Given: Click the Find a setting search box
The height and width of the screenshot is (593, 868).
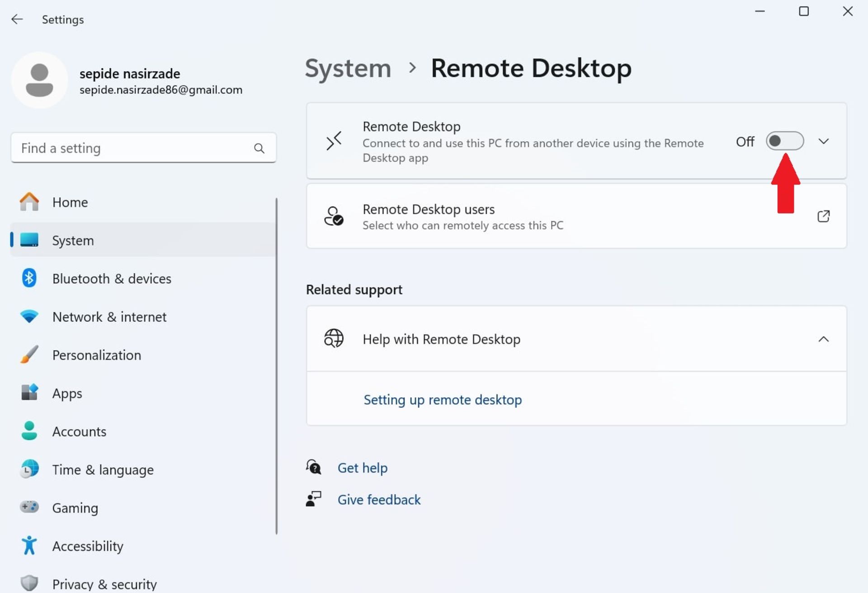Looking at the screenshot, I should (x=143, y=148).
